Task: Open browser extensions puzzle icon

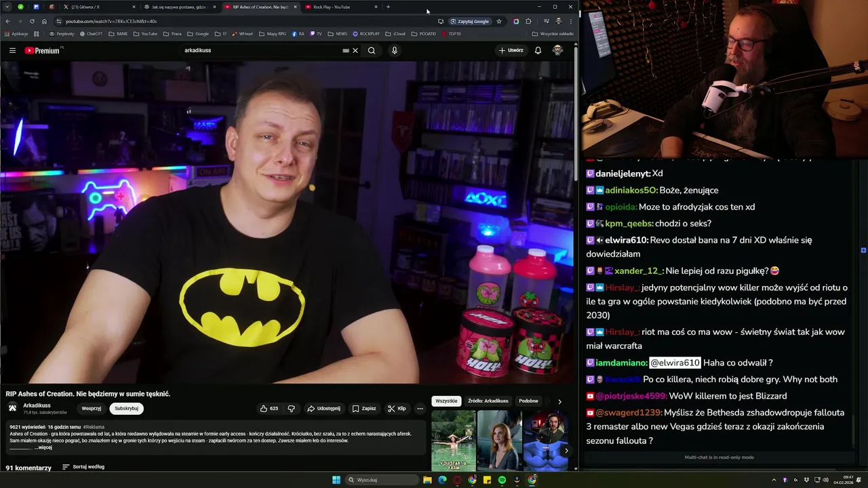Action: click(528, 21)
